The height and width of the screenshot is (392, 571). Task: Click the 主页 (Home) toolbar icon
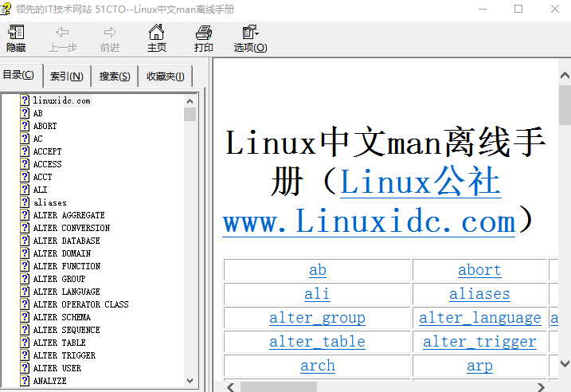point(157,38)
